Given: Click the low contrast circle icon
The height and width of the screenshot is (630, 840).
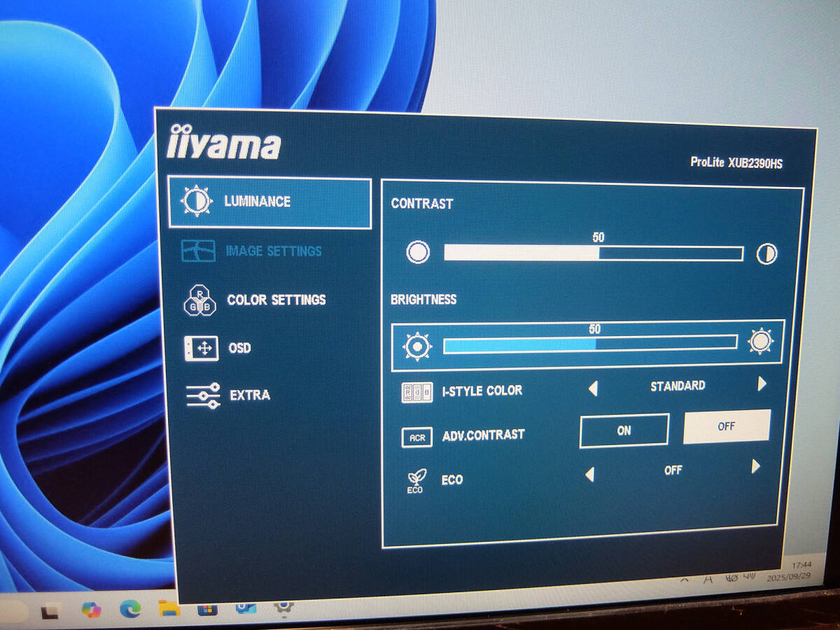Looking at the screenshot, I should click(x=418, y=252).
